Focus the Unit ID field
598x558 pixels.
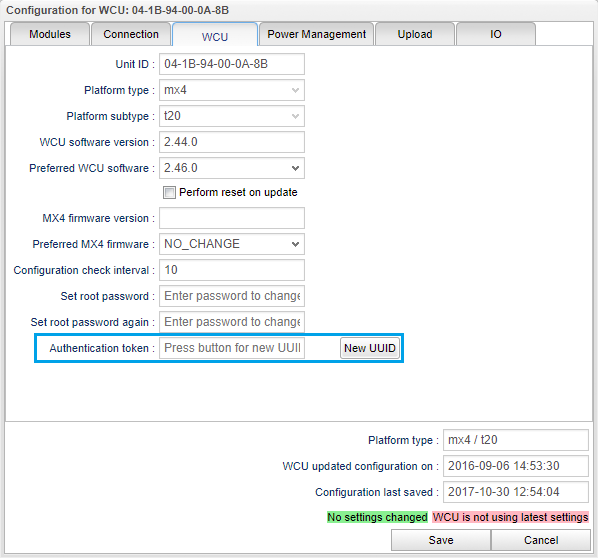232,64
